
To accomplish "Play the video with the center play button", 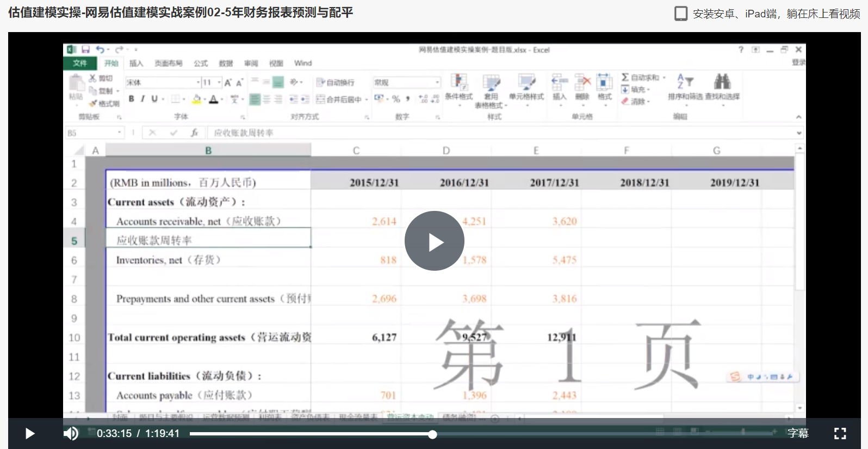I will click(x=434, y=241).
